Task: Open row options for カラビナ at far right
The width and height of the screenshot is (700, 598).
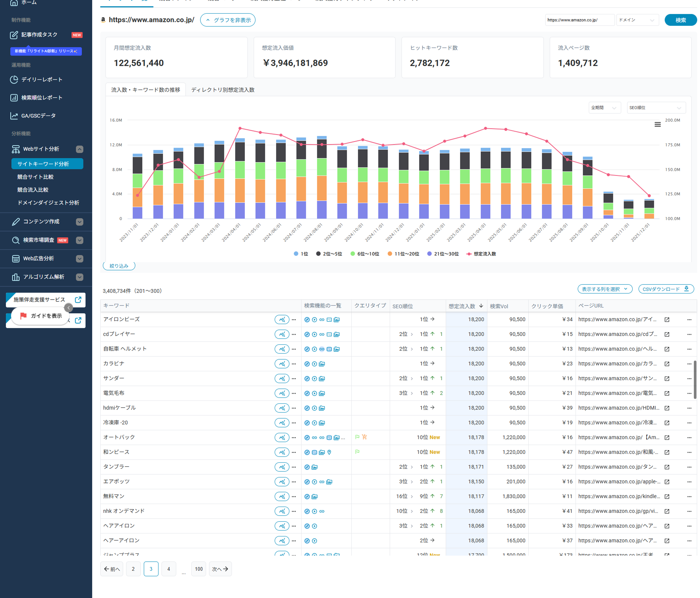Action: coord(689,364)
